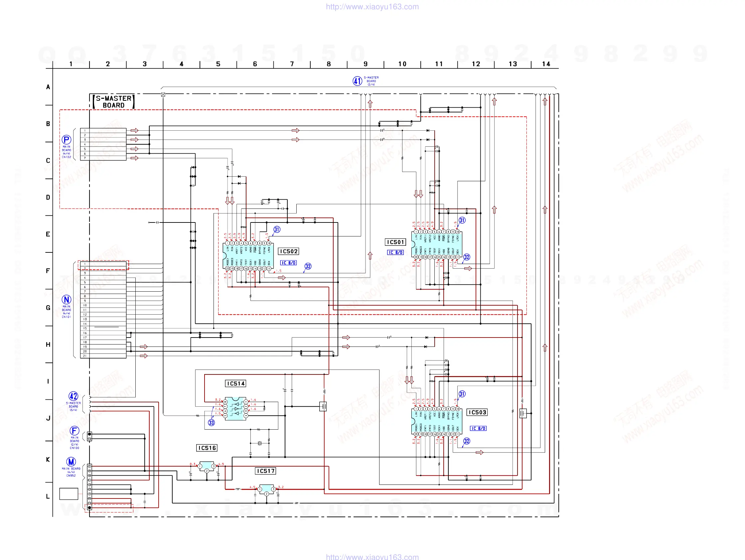This screenshot has height=560, width=745.
Task: Click the S-MASTER BOARD title label
Action: click(x=113, y=102)
